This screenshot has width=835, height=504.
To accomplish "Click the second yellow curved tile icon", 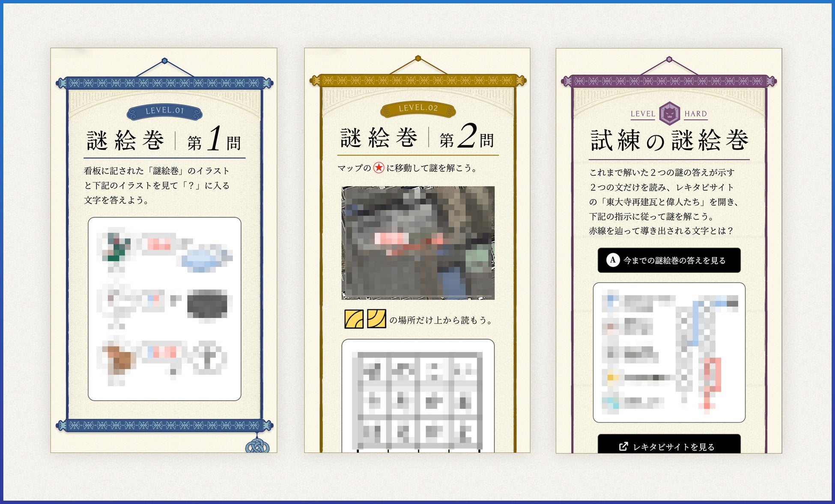I will pyautogui.click(x=376, y=319).
